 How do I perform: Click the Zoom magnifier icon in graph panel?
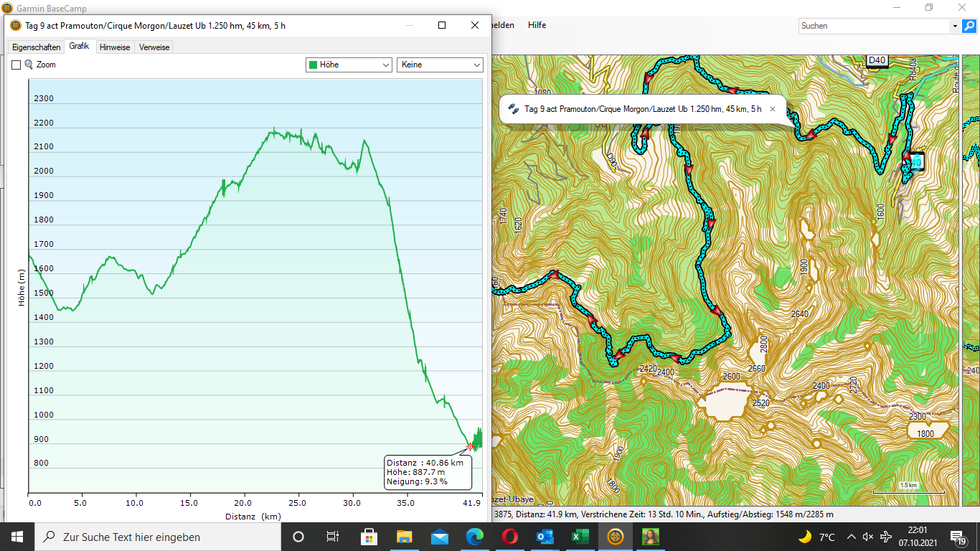pyautogui.click(x=29, y=65)
